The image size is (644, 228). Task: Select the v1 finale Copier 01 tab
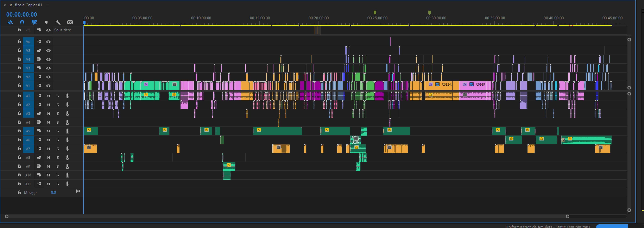pyautogui.click(x=26, y=5)
